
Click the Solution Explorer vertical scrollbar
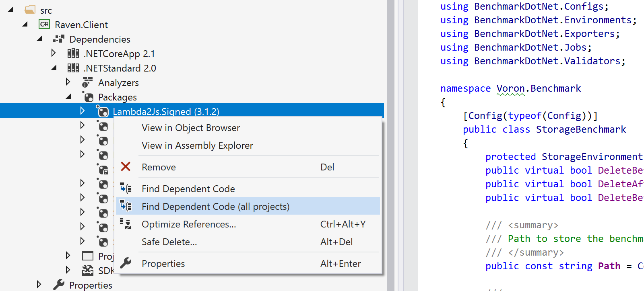click(391, 145)
